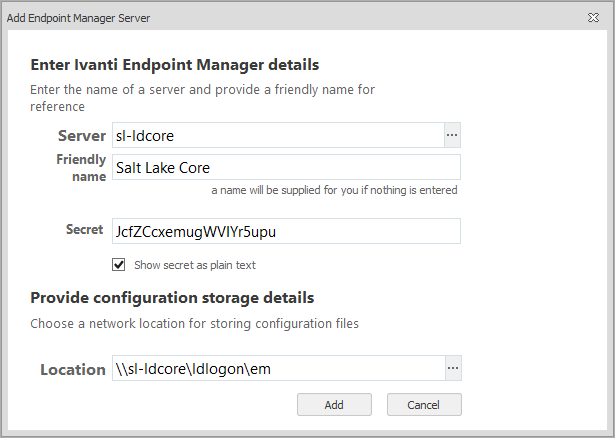Click the 'Provide configuration storage details' heading
615x438 pixels.
click(x=172, y=298)
